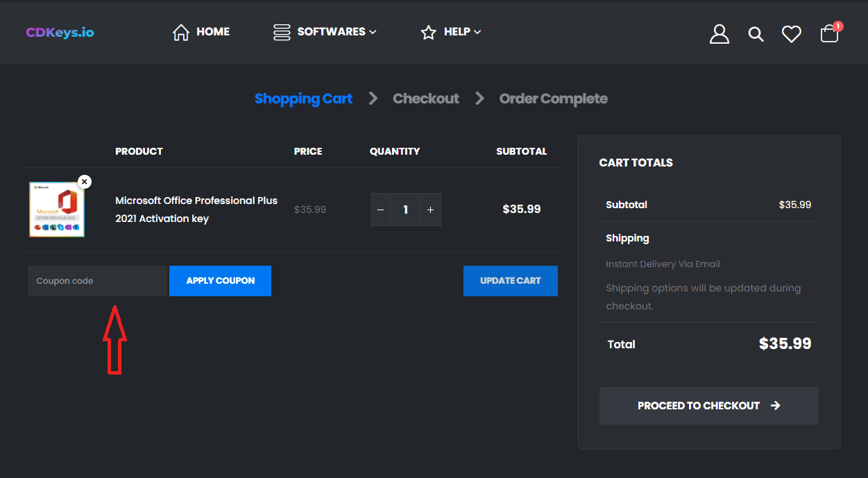This screenshot has width=868, height=478.
Task: Click the SUBTOTAL column header
Action: pyautogui.click(x=522, y=151)
